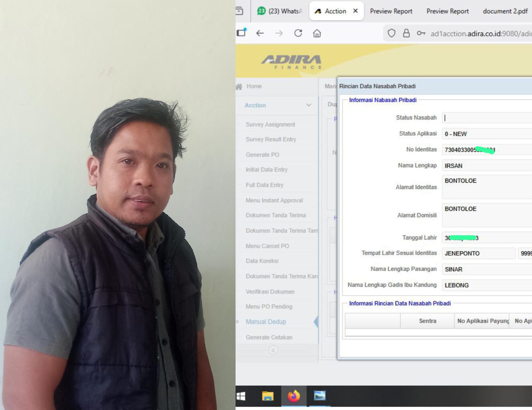Image resolution: width=532 pixels, height=410 pixels.
Task: Click the Nama Lengkap field containing IRSAN
Action: (x=487, y=166)
